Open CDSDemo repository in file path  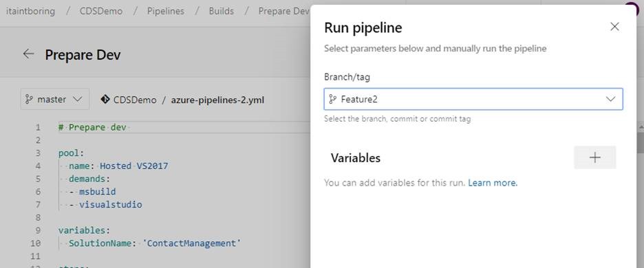[x=135, y=100]
